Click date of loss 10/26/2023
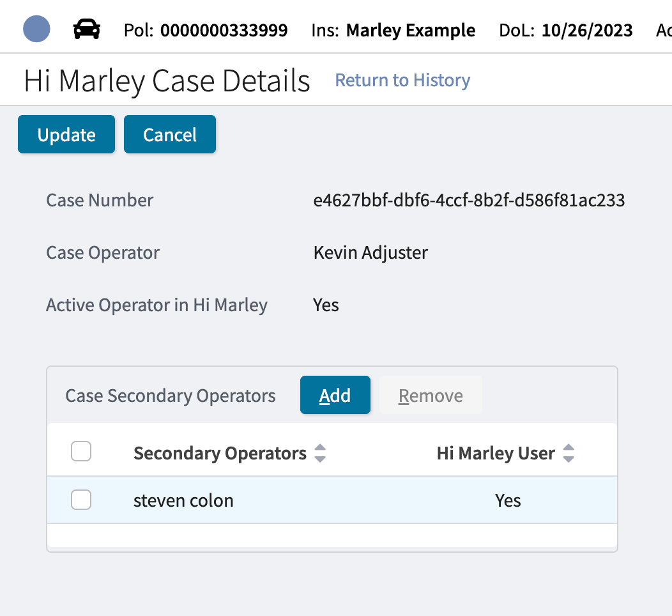This screenshot has height=616, width=672. click(586, 30)
